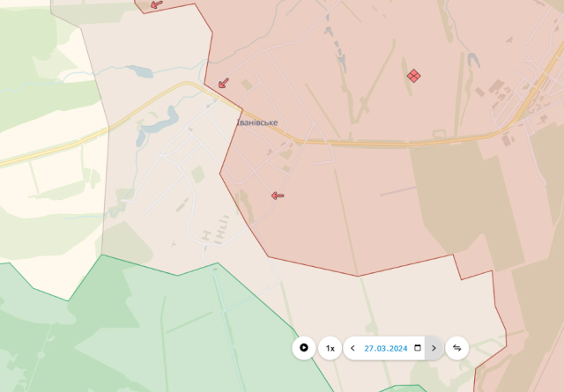Image resolution: width=564 pixels, height=392 pixels.
Task: Click the yellow highway east of Іванівське
Action: point(397,142)
